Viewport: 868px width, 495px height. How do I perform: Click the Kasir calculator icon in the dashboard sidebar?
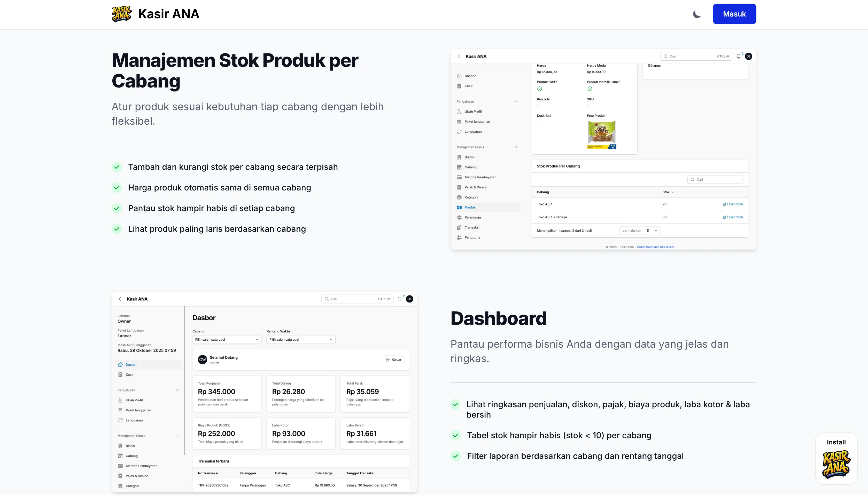coord(120,375)
